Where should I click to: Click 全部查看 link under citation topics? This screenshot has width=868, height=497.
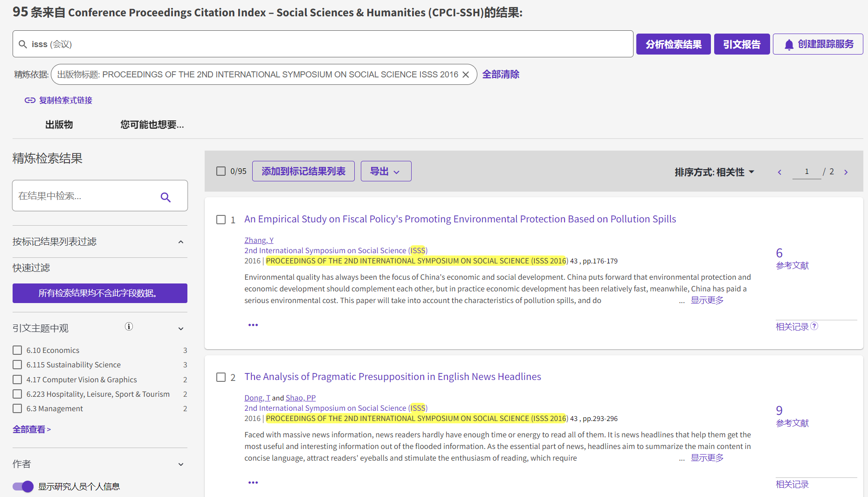pyautogui.click(x=32, y=429)
